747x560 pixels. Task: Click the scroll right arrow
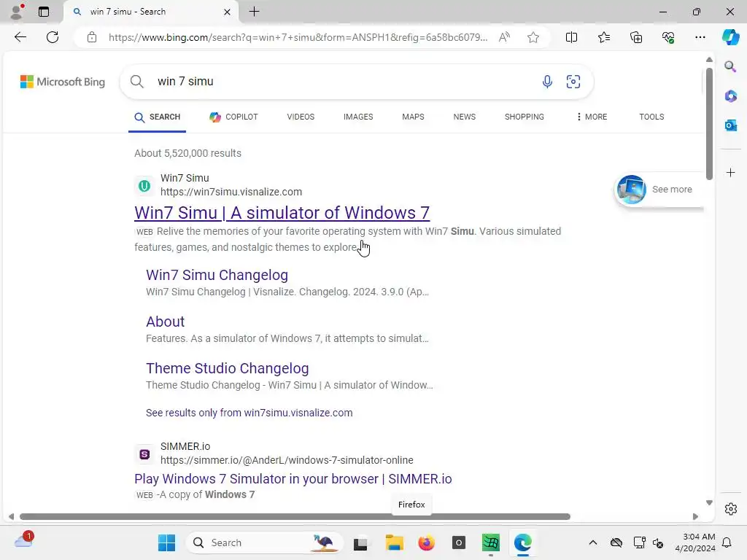(x=695, y=517)
